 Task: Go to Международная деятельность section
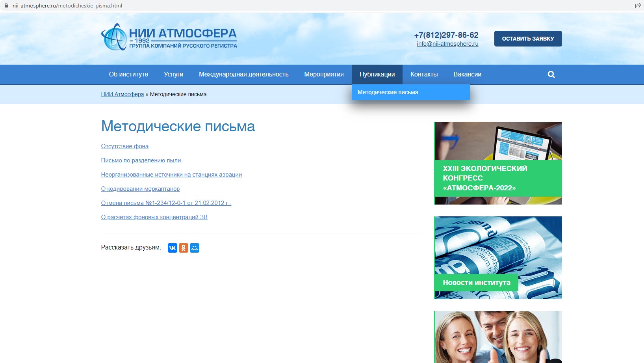coord(243,74)
